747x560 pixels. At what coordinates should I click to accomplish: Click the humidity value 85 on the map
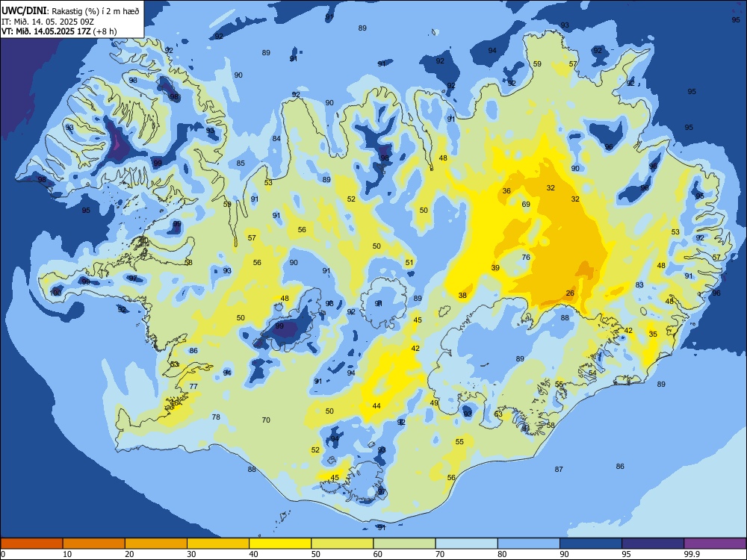241,164
